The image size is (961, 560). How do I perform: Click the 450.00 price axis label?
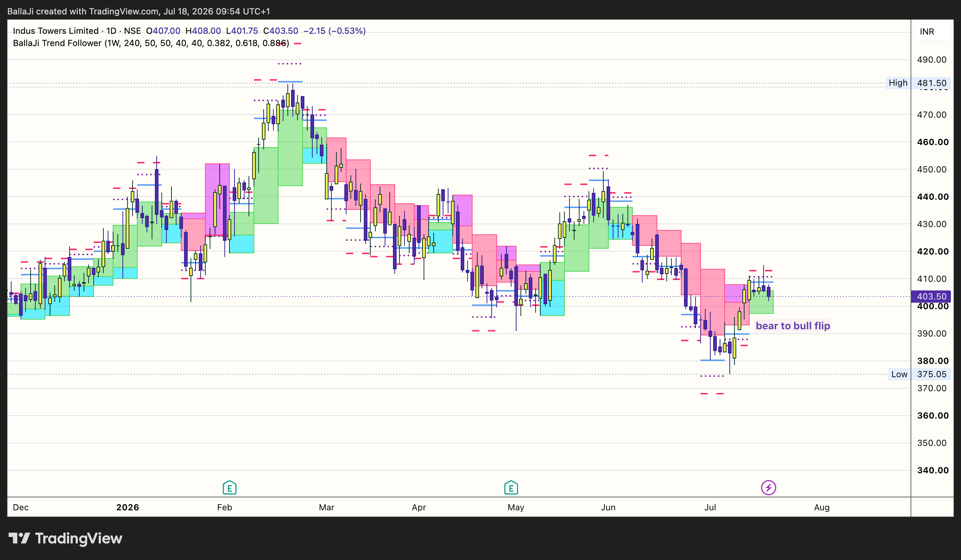click(931, 169)
